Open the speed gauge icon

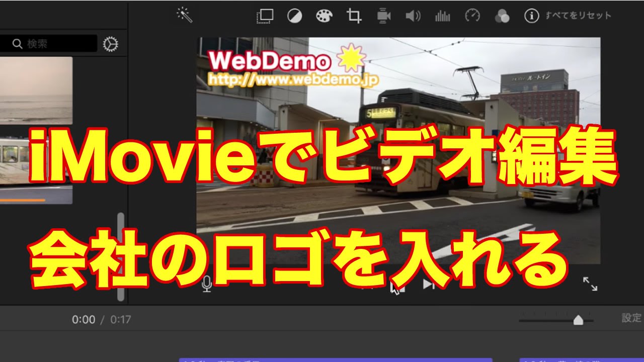coord(472,16)
